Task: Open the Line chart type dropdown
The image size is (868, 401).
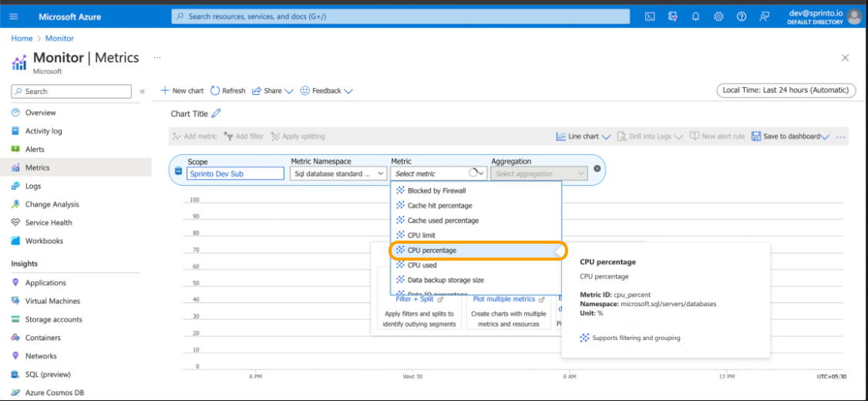Action: pyautogui.click(x=583, y=136)
